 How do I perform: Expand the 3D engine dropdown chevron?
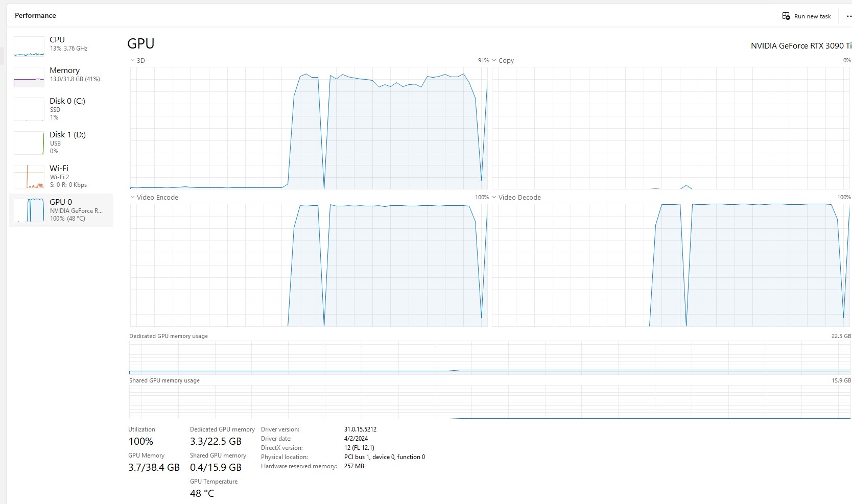pos(133,60)
